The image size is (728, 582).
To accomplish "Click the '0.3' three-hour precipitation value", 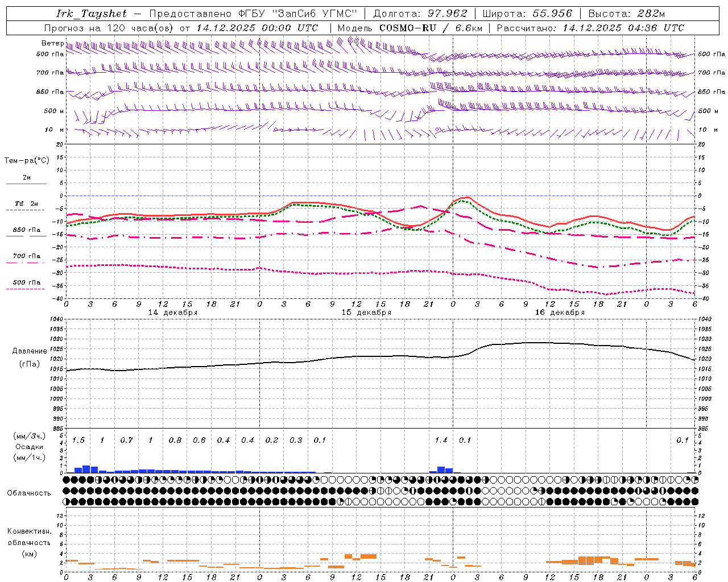I will tap(296, 440).
